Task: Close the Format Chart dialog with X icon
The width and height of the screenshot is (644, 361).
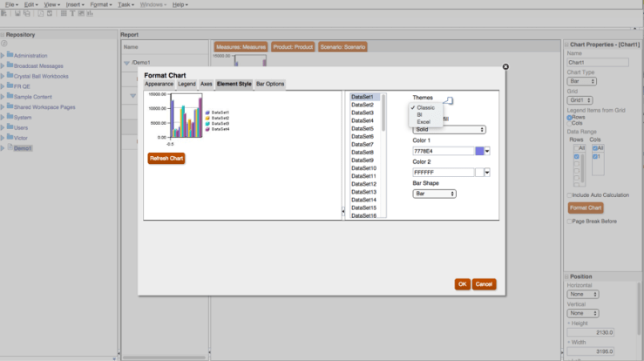Action: (506, 66)
